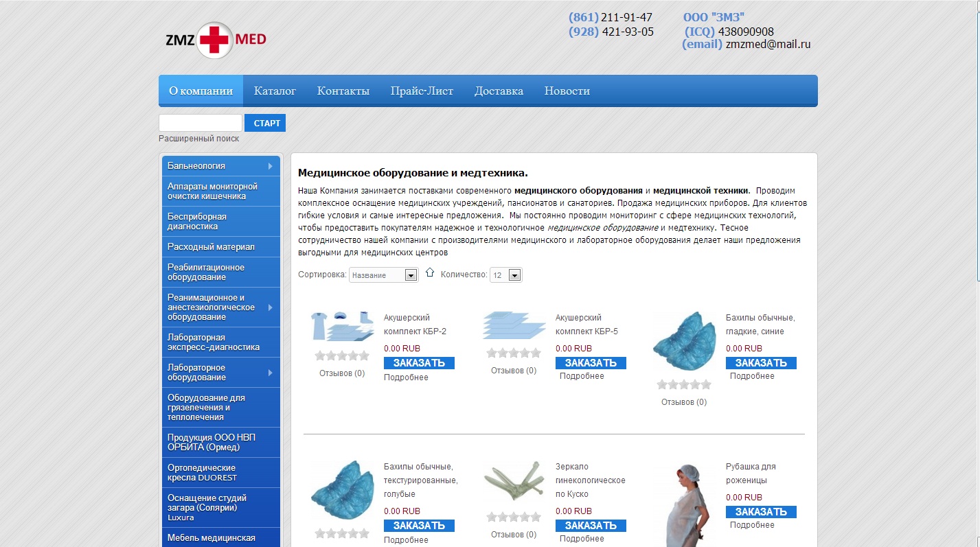This screenshot has height=547, width=980.
Task: Open Подробнее for Акушерский комплект КБР-5
Action: [x=582, y=376]
